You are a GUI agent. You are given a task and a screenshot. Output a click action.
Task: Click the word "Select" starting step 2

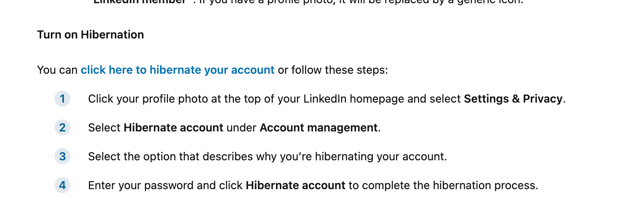click(x=104, y=128)
